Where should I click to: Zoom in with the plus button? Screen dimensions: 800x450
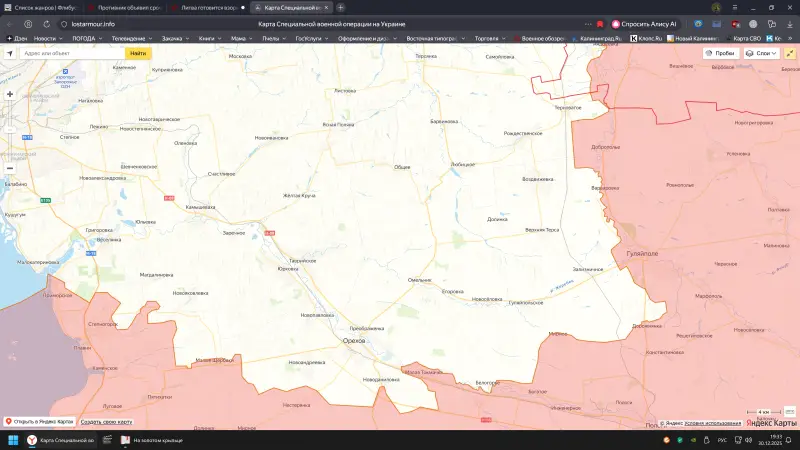[x=10, y=94]
